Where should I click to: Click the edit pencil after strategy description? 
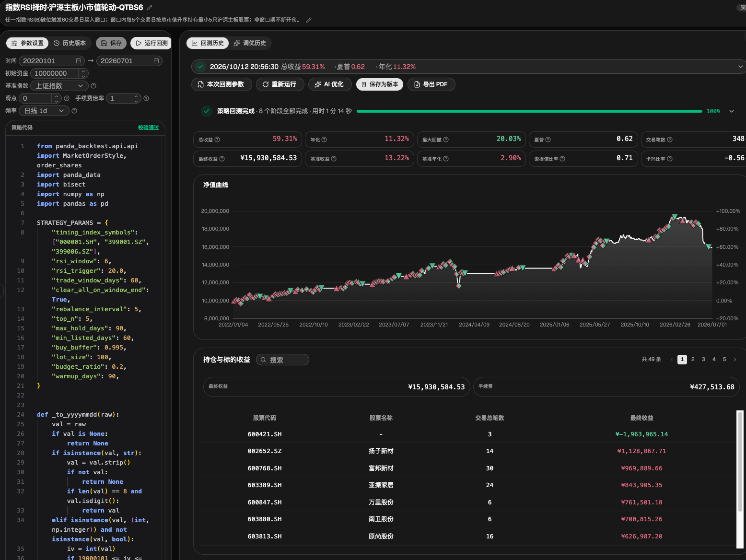tap(309, 20)
